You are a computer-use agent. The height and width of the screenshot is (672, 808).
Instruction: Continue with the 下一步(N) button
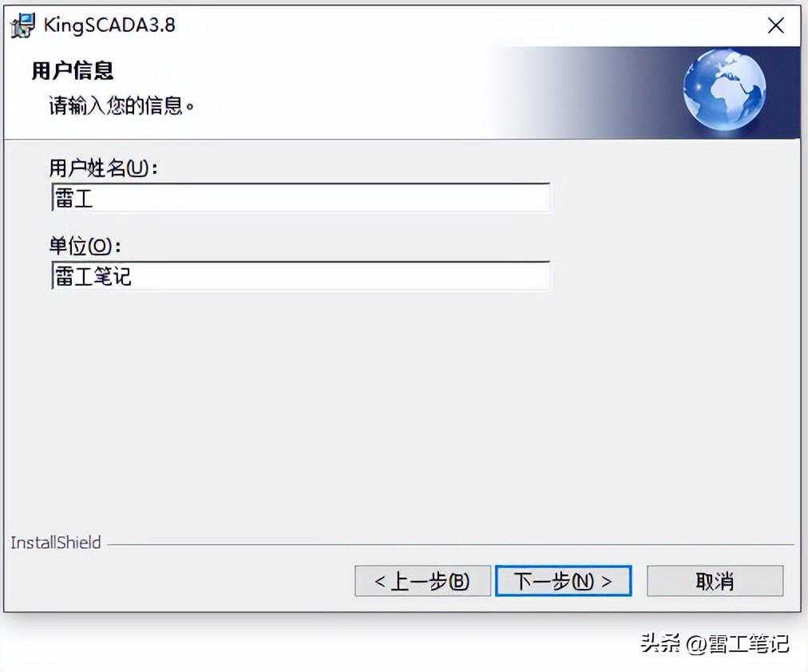563,581
